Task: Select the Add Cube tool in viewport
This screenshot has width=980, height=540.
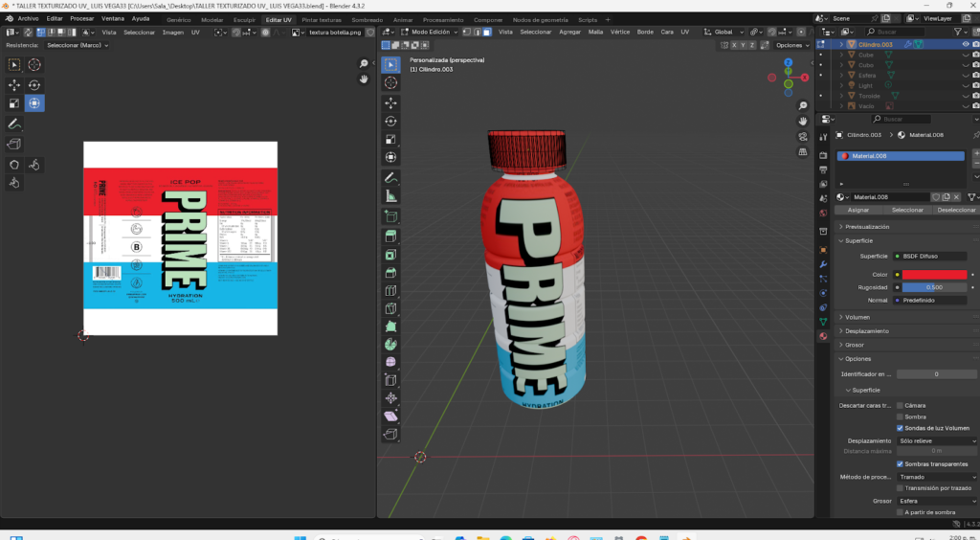Action: tap(390, 216)
